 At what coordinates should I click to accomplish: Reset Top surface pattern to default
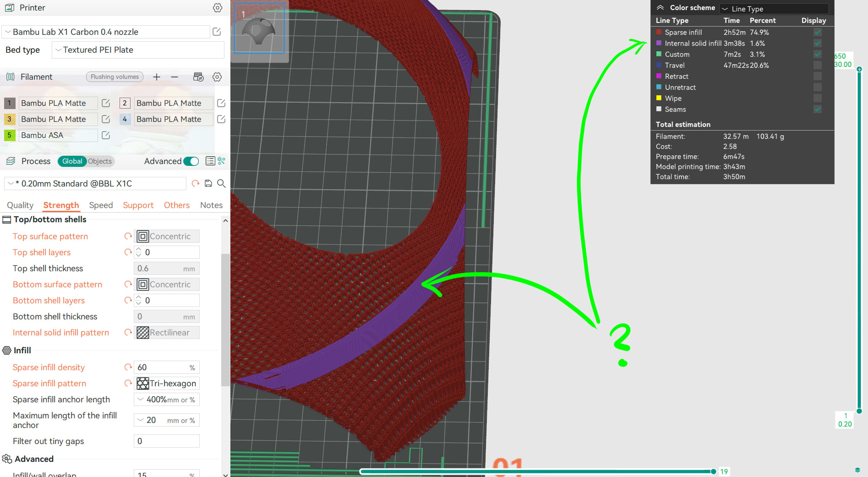point(128,236)
